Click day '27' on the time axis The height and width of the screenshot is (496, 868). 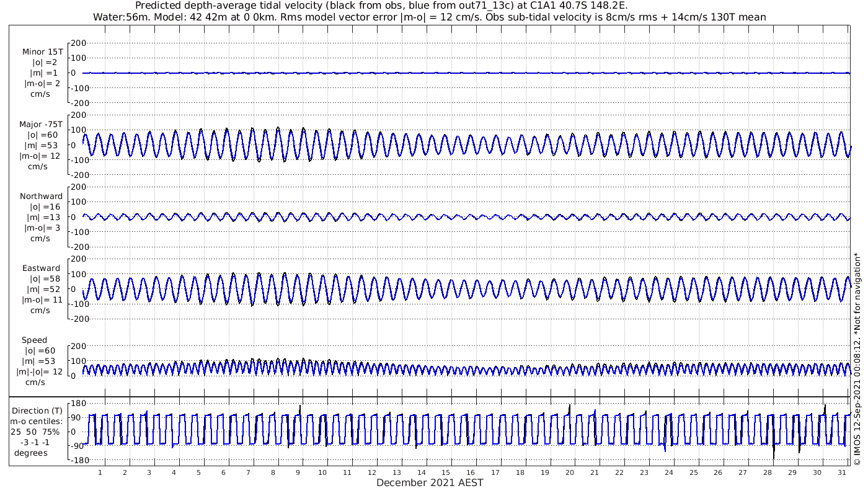(743, 472)
